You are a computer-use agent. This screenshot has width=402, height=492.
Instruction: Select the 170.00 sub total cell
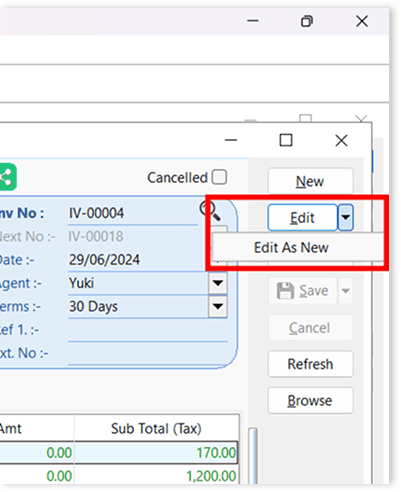click(x=156, y=453)
